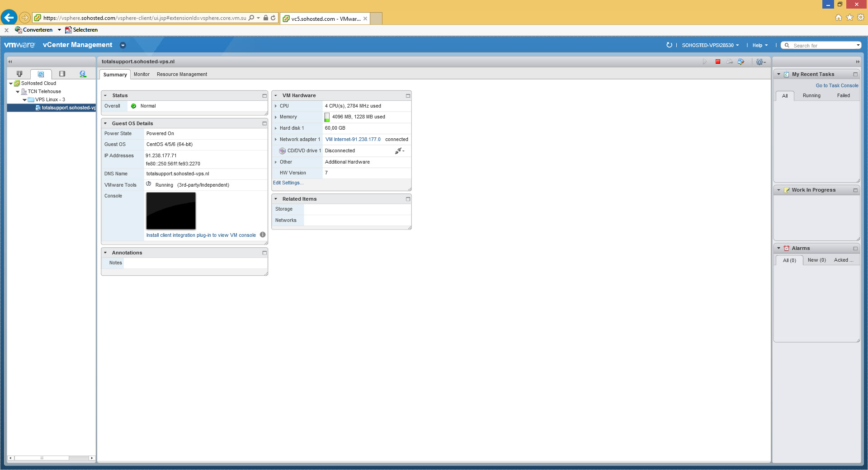
Task: Click the console info icon
Action: [263, 235]
